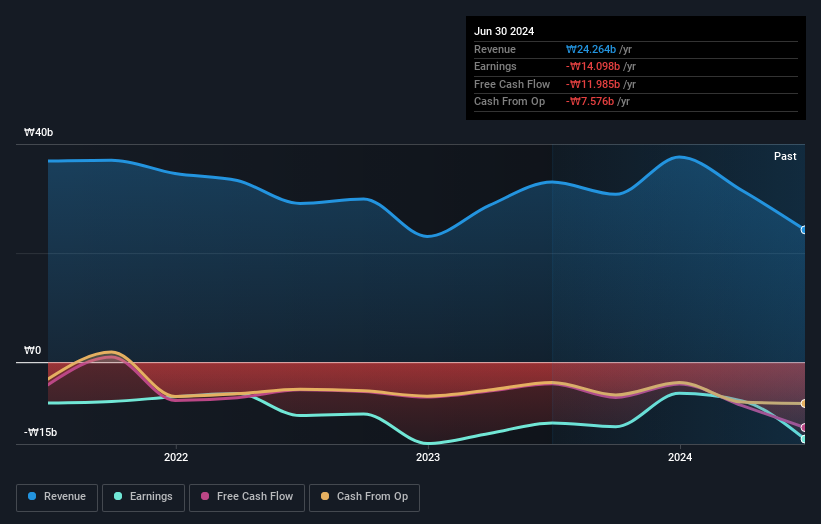Click the Free Cash Flow label in tooltip
The image size is (821, 524).
pos(512,84)
